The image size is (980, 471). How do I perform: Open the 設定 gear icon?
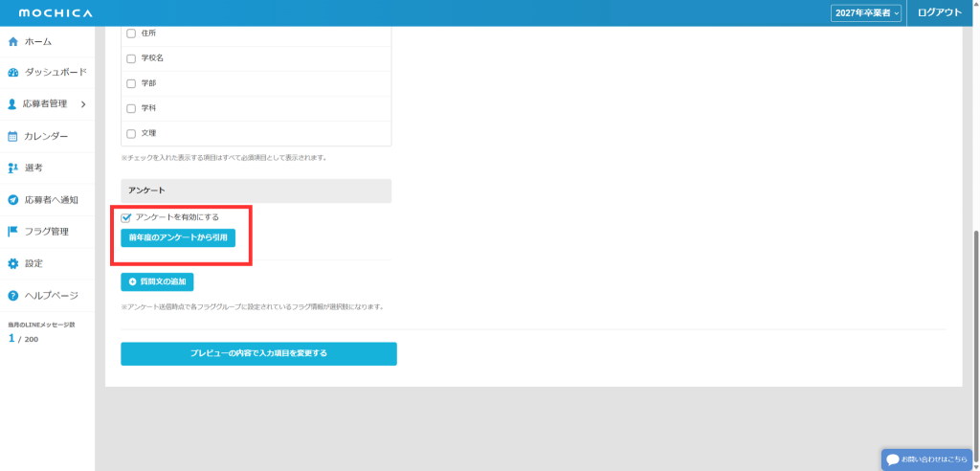coord(13,263)
